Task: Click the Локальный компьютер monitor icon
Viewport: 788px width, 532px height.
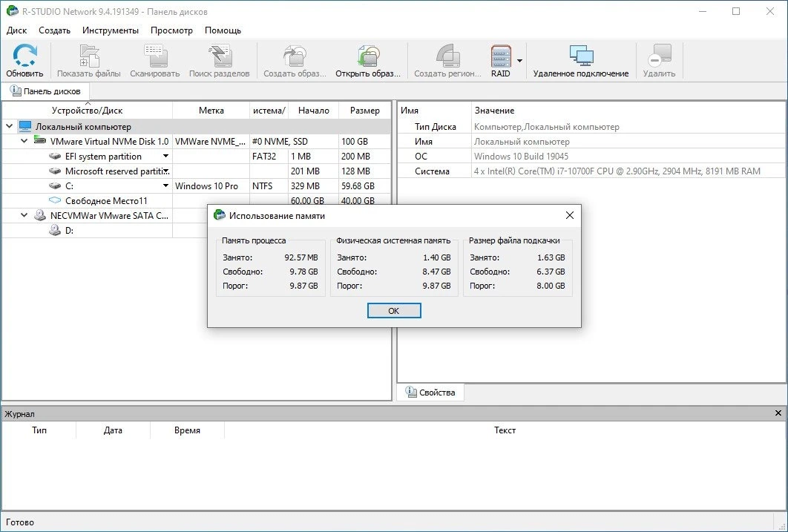Action: coord(25,127)
